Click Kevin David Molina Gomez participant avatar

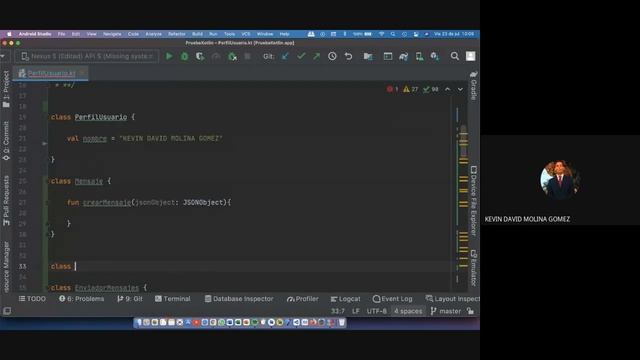point(560,180)
